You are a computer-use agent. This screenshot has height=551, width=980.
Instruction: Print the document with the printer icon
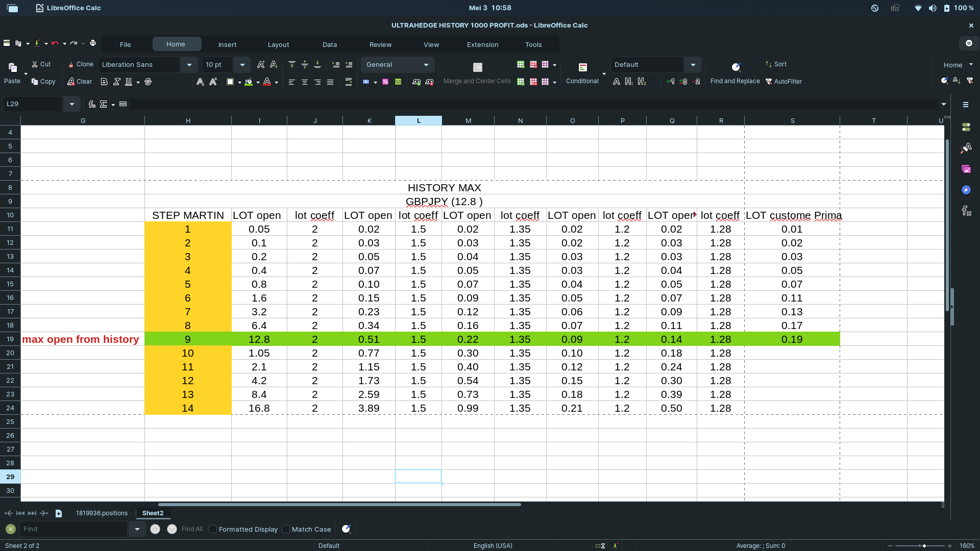click(93, 43)
